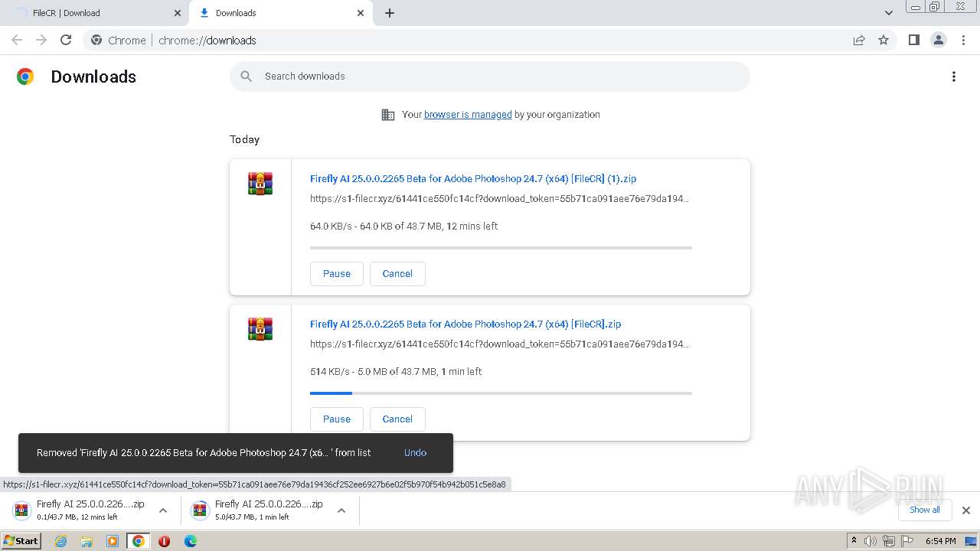Click the Action Center flag tray icon
The width and height of the screenshot is (980, 551).
click(x=907, y=541)
